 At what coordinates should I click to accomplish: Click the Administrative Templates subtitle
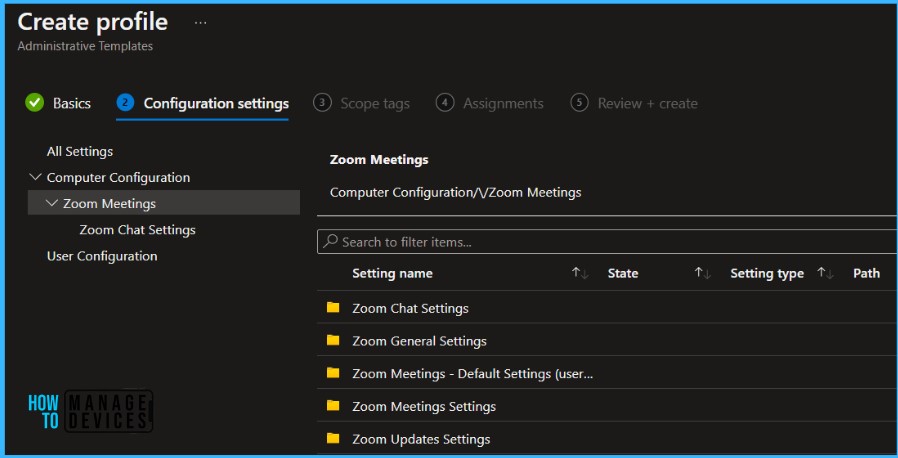point(85,46)
